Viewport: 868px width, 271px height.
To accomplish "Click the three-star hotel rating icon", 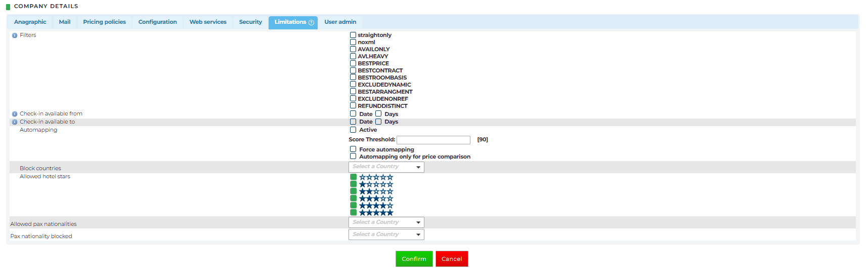I will point(376,199).
